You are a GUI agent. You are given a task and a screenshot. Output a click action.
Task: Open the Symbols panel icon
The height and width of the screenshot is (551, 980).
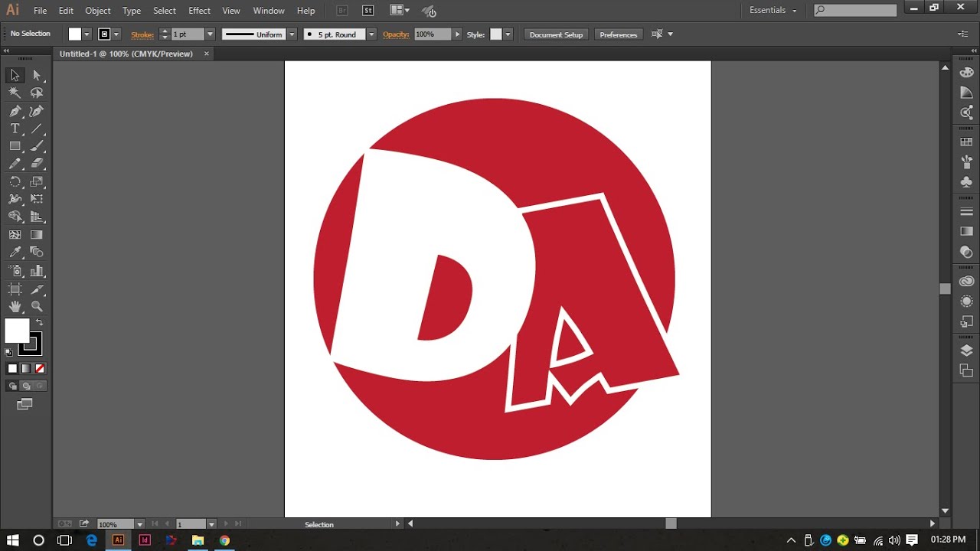pos(966,182)
